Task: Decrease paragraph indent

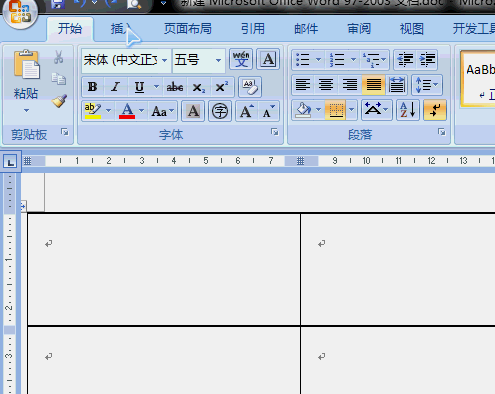Action: click(x=405, y=60)
